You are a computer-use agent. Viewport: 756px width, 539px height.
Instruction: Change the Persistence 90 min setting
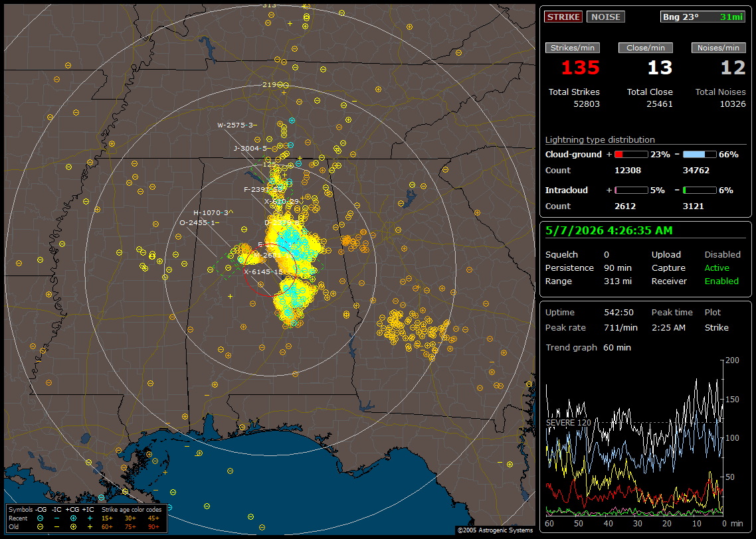[x=618, y=268]
